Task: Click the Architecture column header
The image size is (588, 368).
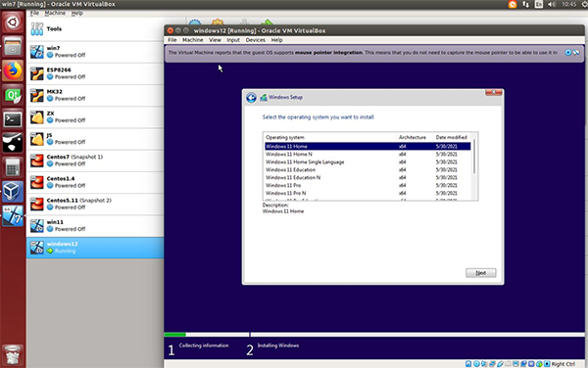Action: coord(415,137)
